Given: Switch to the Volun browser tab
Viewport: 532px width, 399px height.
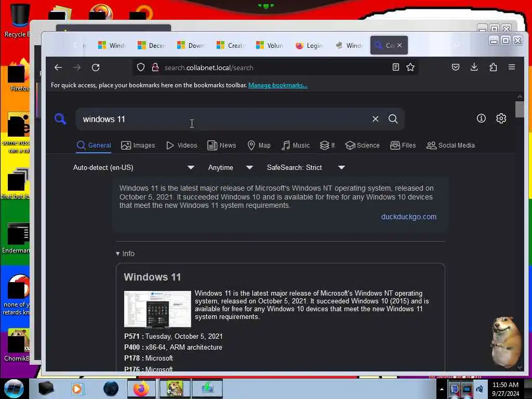Looking at the screenshot, I should 270,45.
